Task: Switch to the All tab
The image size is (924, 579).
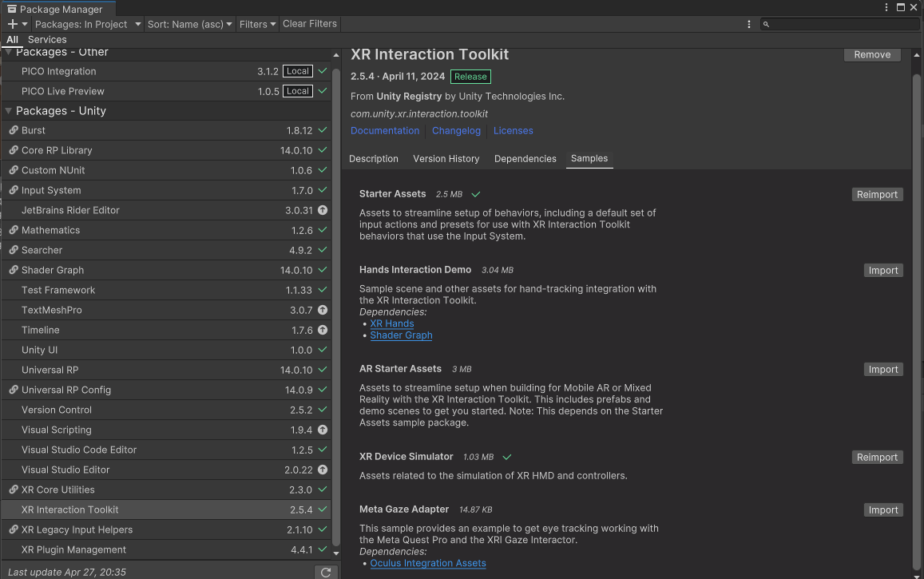Action: (x=12, y=39)
